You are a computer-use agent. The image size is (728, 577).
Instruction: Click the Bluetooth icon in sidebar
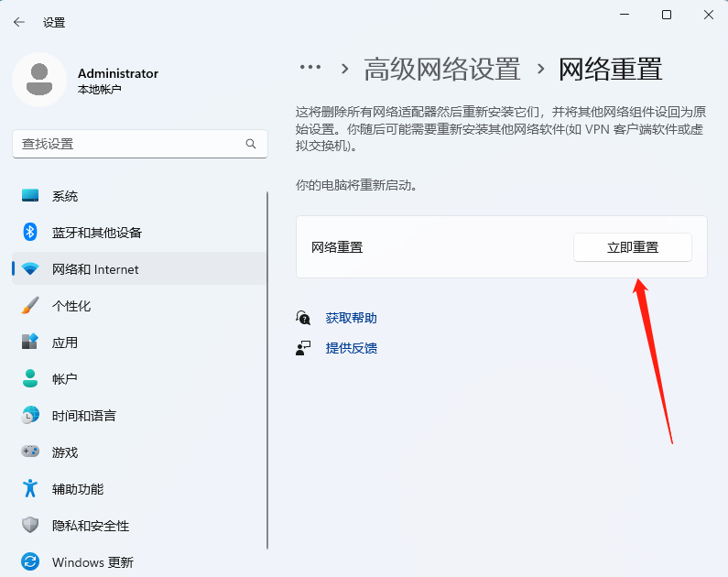pos(30,232)
